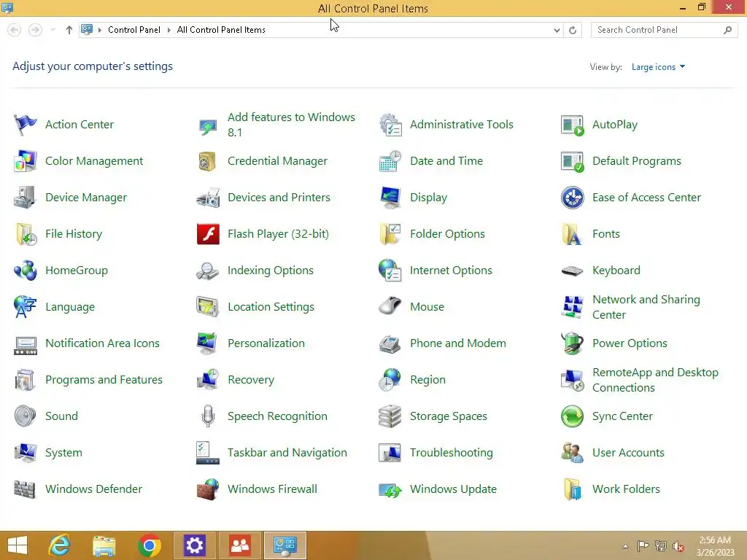
Task: Click the Internet Options link
Action: [451, 271]
